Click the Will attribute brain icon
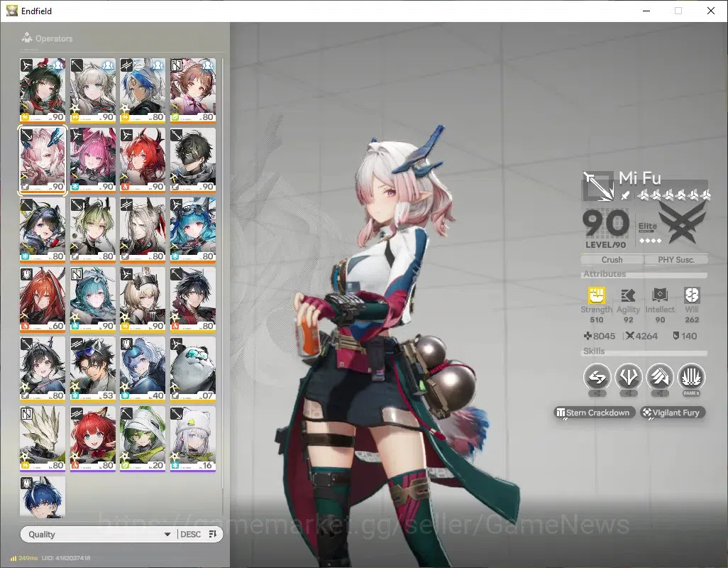The height and width of the screenshot is (568, 728). (692, 295)
